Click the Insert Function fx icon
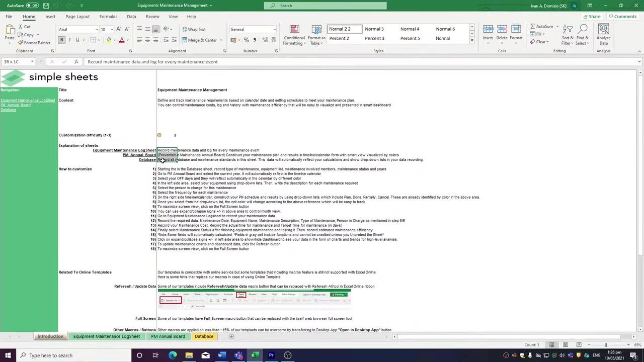The height and width of the screenshot is (362, 644). (x=76, y=62)
